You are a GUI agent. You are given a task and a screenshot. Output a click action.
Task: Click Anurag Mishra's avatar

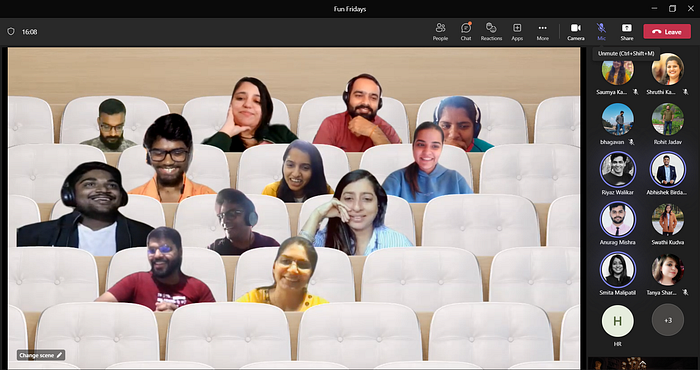pyautogui.click(x=617, y=220)
